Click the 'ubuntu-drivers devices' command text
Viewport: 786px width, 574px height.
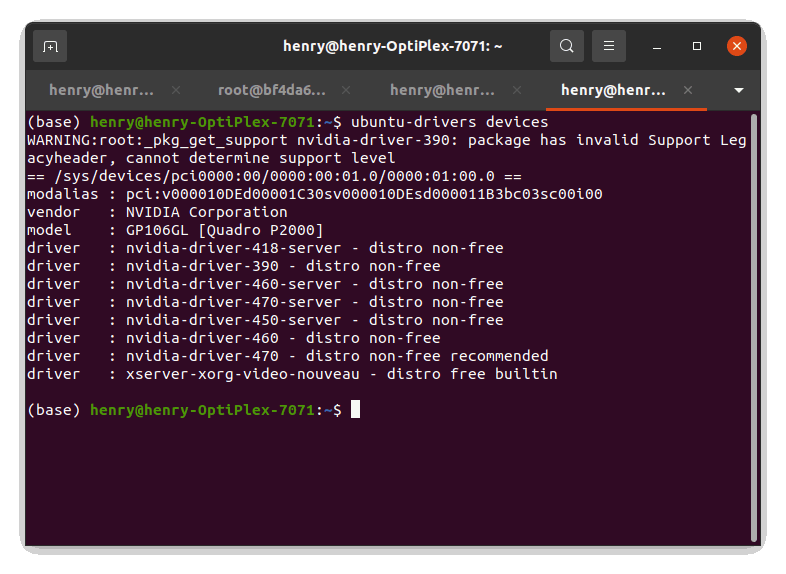click(450, 122)
